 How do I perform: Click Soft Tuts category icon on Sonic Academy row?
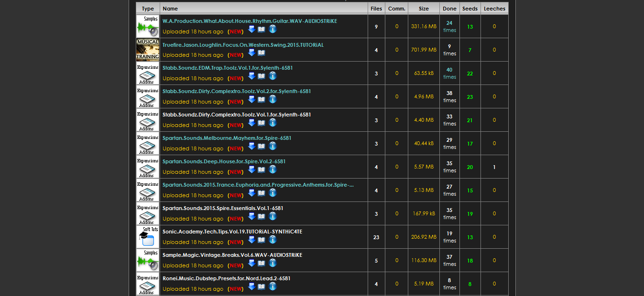tap(148, 237)
